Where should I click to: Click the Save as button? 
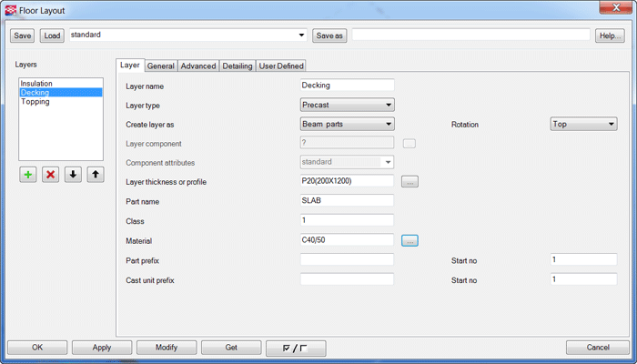click(x=329, y=35)
